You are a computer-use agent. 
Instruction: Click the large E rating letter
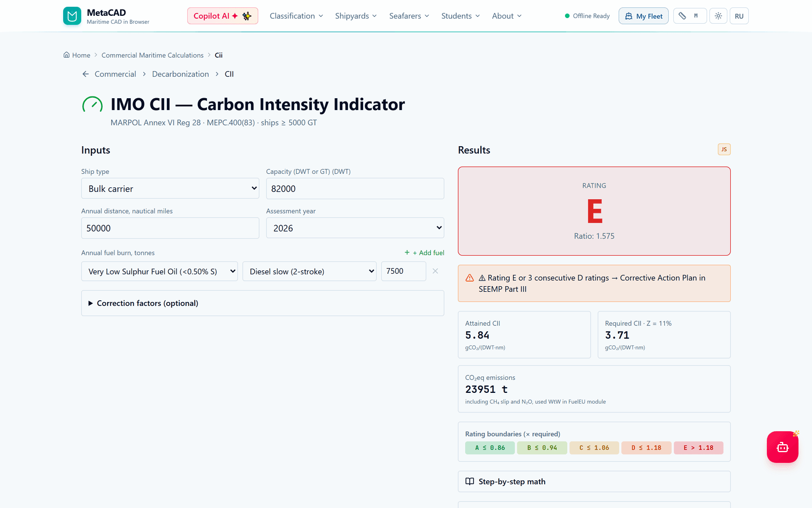tap(594, 211)
